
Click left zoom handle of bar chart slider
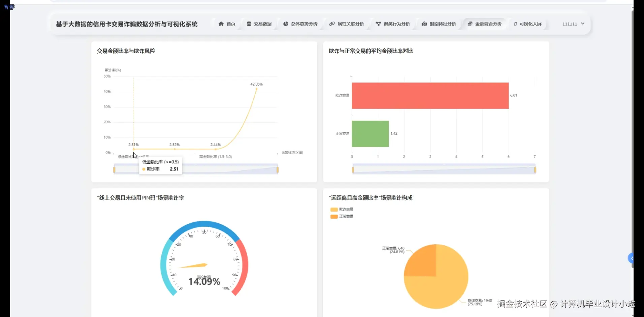click(x=353, y=169)
